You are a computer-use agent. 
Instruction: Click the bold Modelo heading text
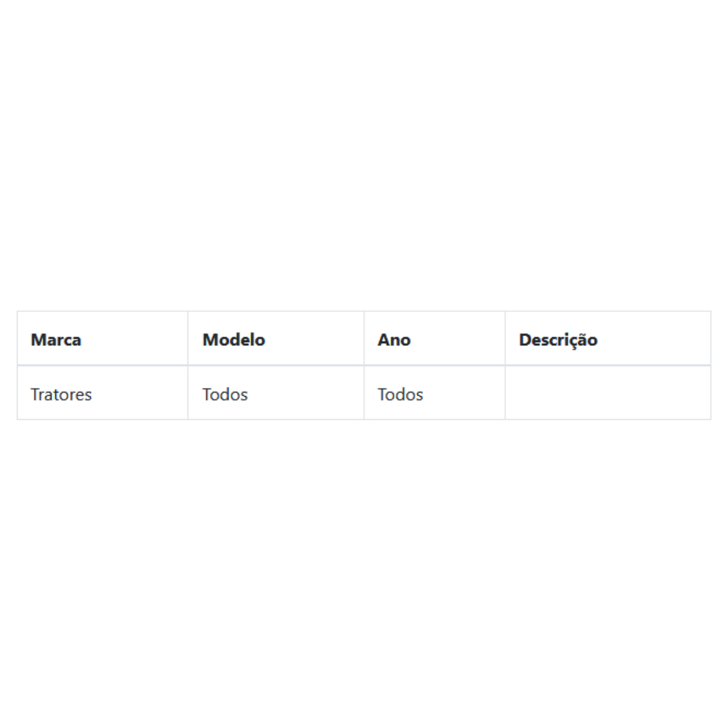click(234, 340)
